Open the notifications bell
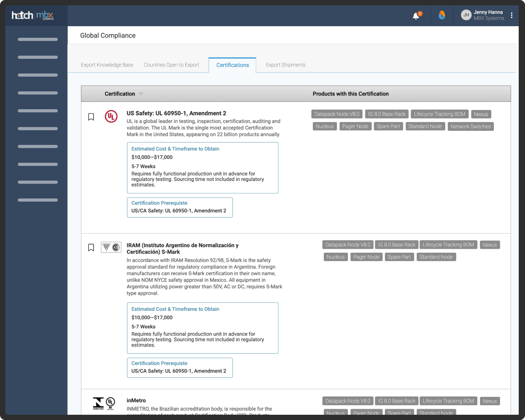The width and height of the screenshot is (525, 420). [x=416, y=16]
